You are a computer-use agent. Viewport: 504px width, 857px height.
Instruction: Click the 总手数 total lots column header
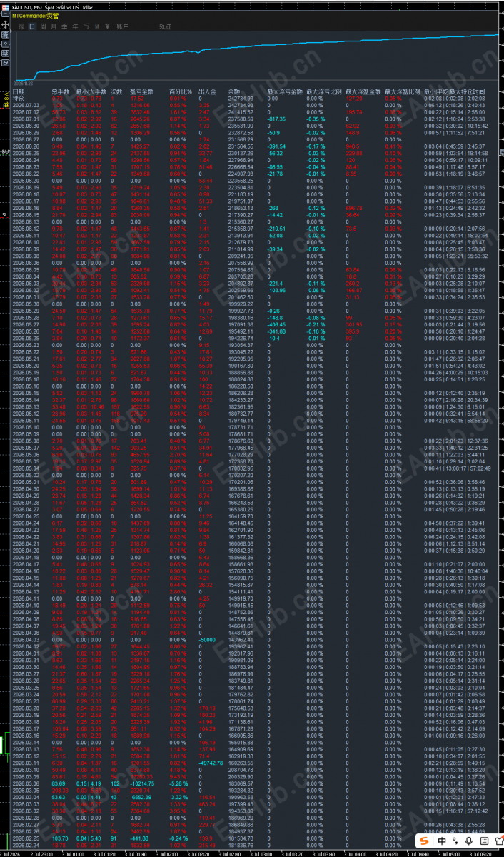pos(61,91)
